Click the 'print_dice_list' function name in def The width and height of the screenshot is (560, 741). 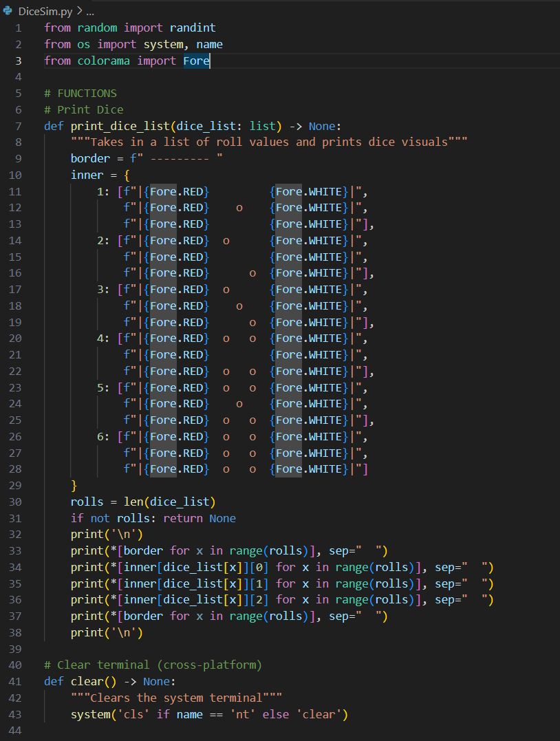pos(120,126)
